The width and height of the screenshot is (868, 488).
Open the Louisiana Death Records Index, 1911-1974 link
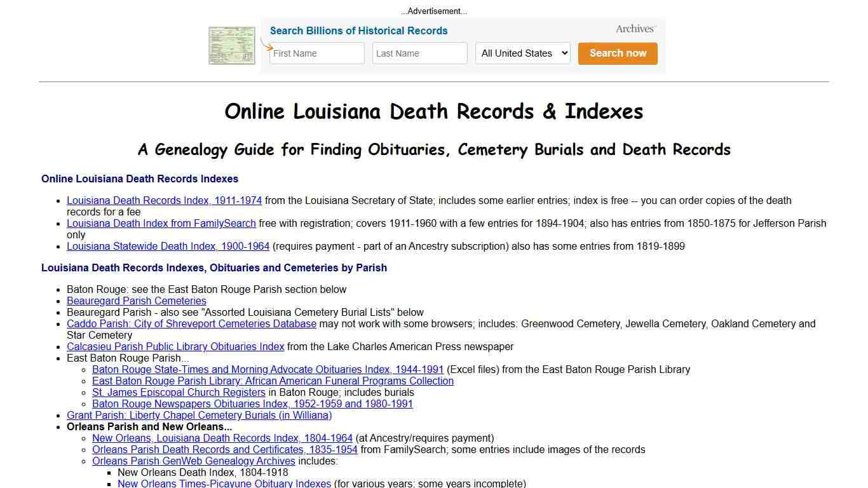point(164,200)
